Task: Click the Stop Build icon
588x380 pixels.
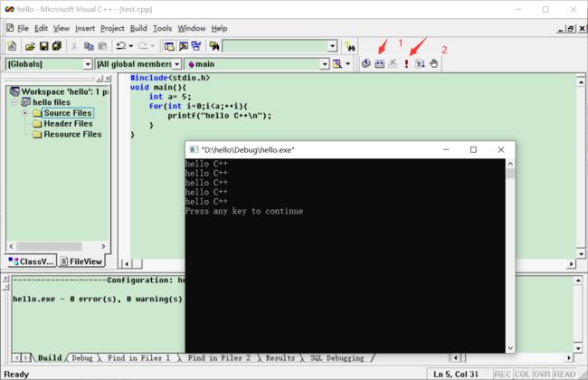Action: pos(393,63)
